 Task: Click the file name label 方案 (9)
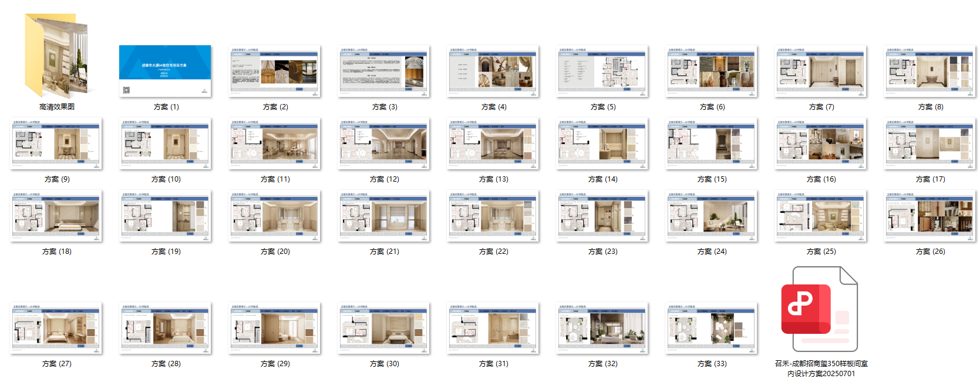[x=57, y=179]
